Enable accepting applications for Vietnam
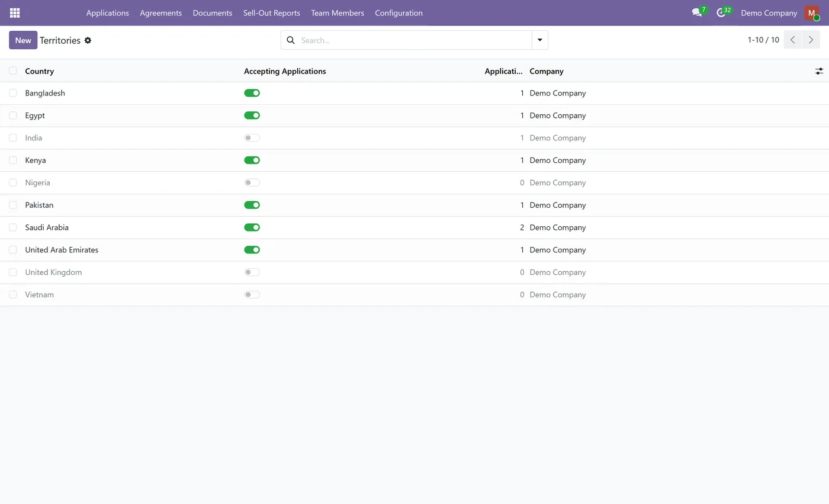 point(252,294)
